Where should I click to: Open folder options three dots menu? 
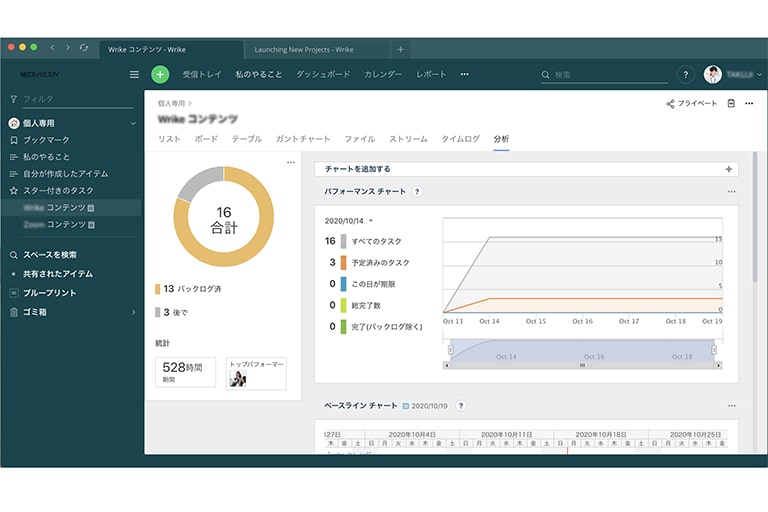pos(749,103)
